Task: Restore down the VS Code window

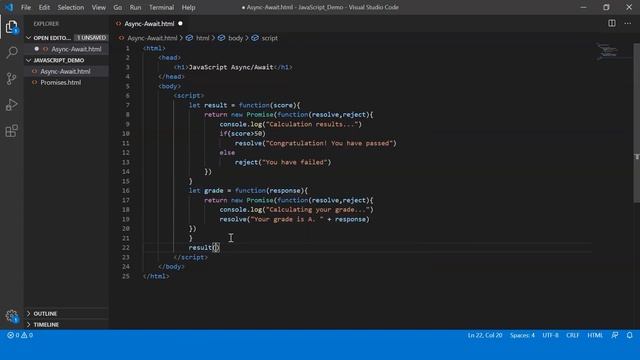Action: pyautogui.click(x=606, y=7)
